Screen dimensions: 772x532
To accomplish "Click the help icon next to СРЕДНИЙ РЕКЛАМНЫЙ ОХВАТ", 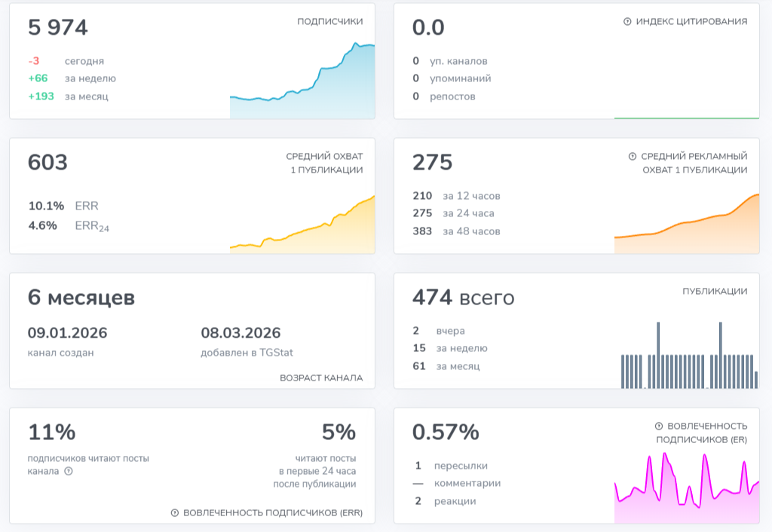I will [633, 157].
